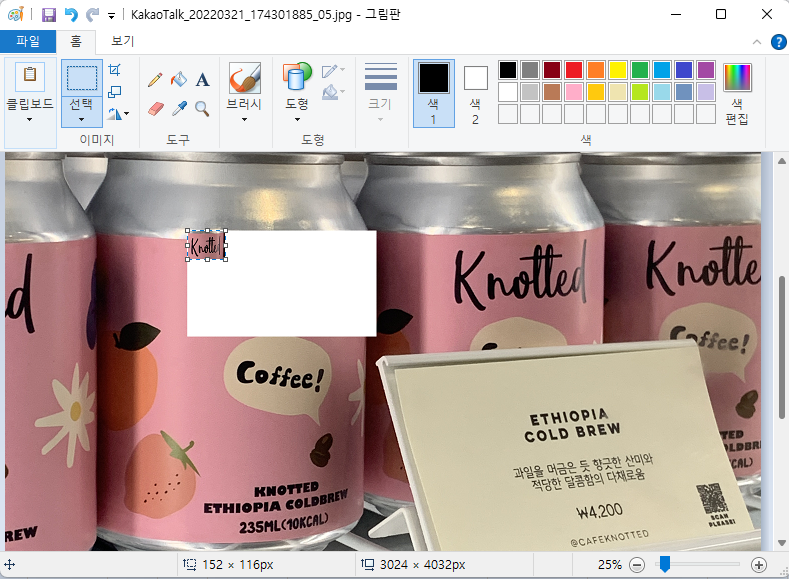
Task: Switch to the 홈 tab
Action: (x=76, y=41)
